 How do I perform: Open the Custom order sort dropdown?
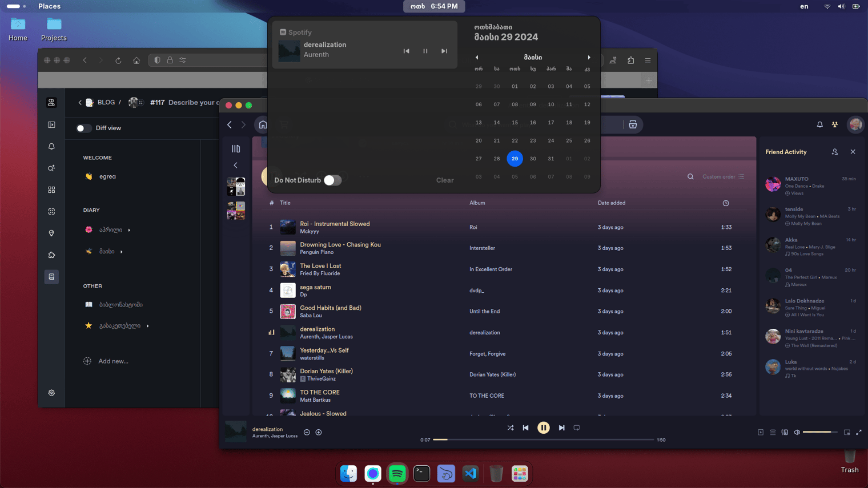tap(723, 177)
